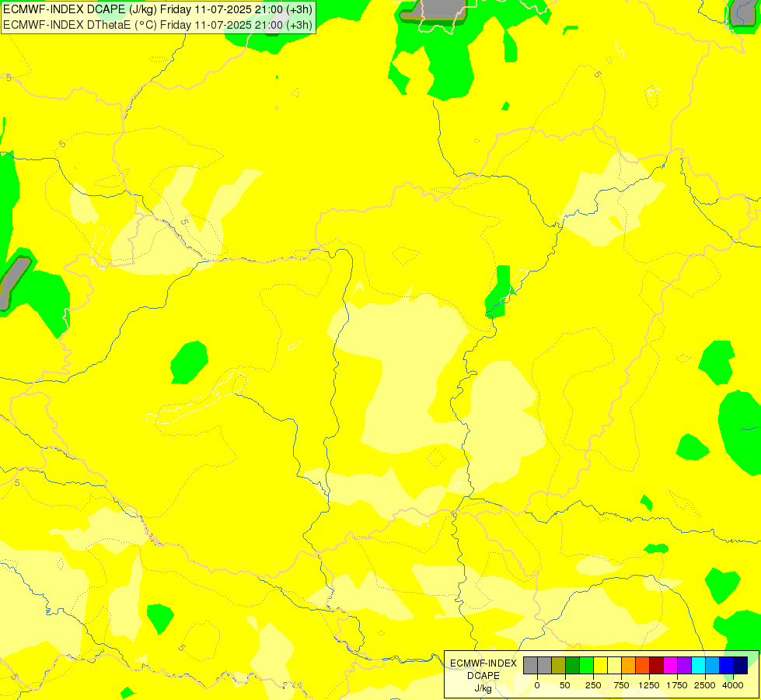761x700 pixels.
Task: Click the legend value 0
Action: tap(537, 685)
